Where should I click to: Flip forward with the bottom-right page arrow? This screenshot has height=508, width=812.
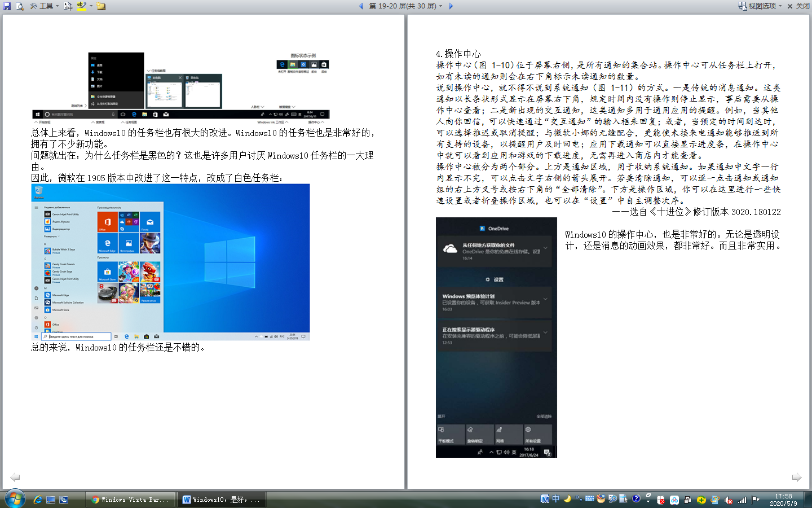click(x=796, y=478)
